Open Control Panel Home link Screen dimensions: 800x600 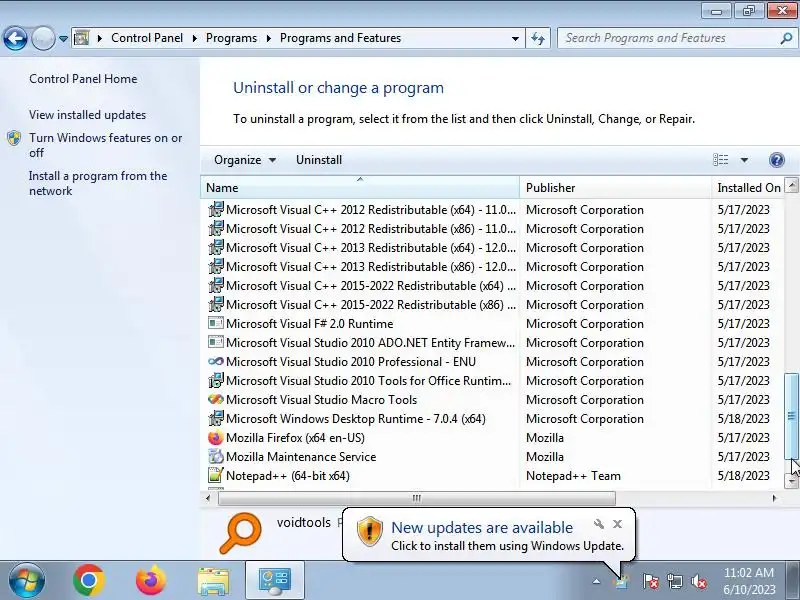83,79
